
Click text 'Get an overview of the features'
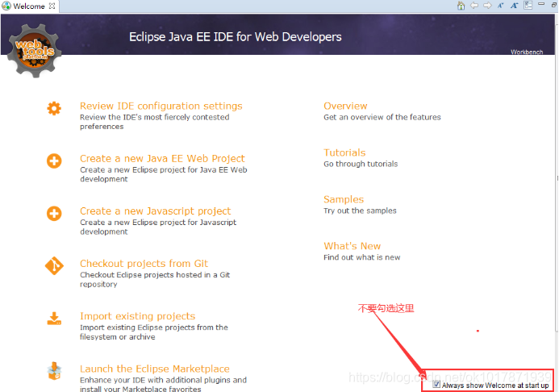(382, 117)
